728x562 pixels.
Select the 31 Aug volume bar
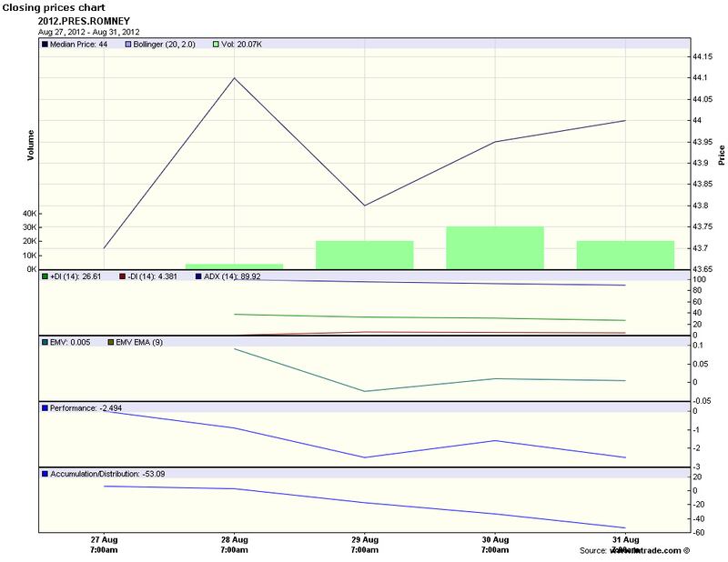(x=625, y=255)
